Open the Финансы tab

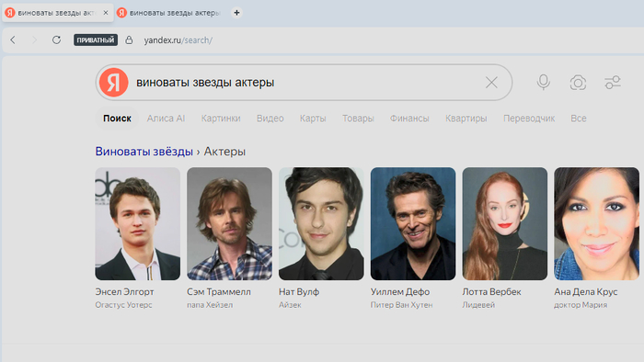[x=409, y=119]
